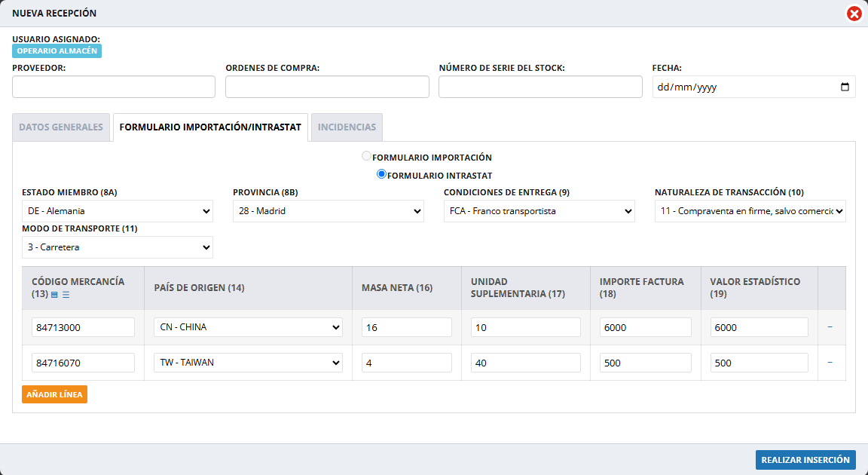
Task: Click the filled table icon beside Código Mercancía (13)
Action: pyautogui.click(x=54, y=295)
